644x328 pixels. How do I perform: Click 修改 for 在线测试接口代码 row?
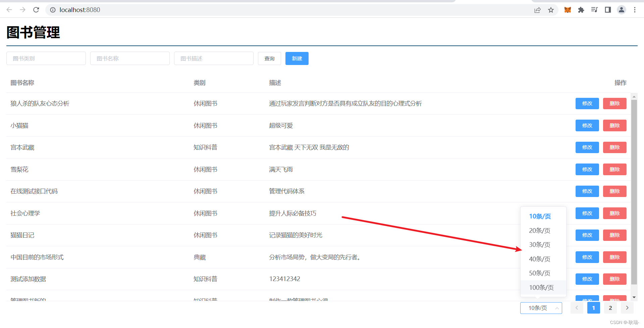[x=587, y=191]
